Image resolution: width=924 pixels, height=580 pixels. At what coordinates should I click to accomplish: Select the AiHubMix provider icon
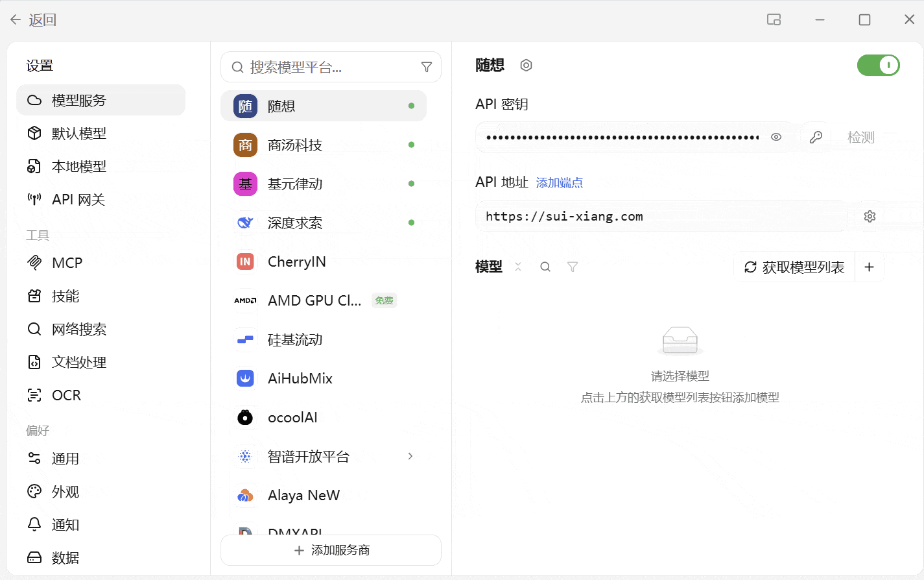[x=245, y=378]
